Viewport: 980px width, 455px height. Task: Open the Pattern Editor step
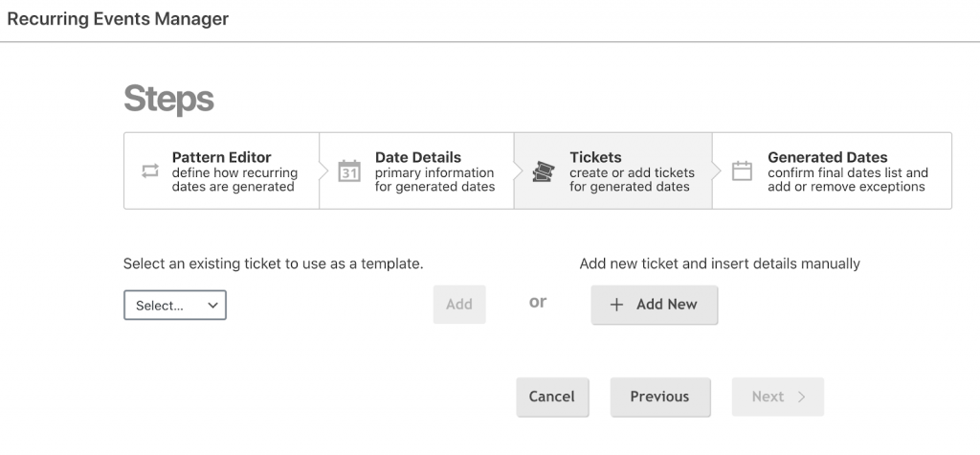pyautogui.click(x=221, y=171)
